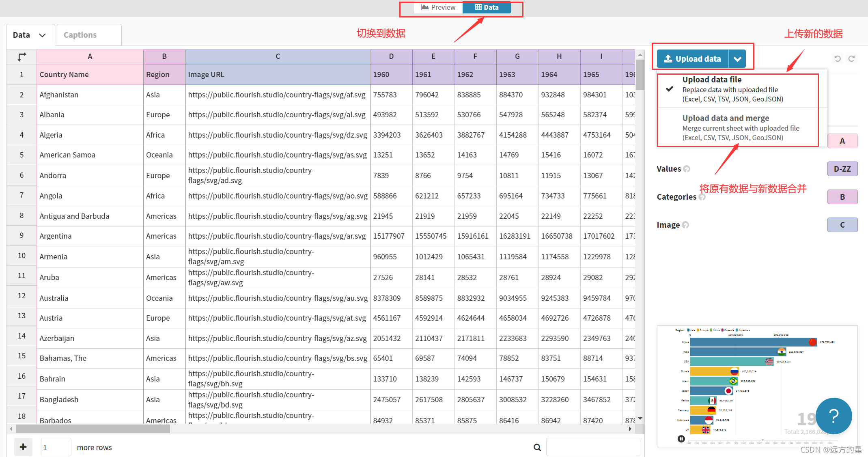Open the Captions tab

[x=80, y=35]
